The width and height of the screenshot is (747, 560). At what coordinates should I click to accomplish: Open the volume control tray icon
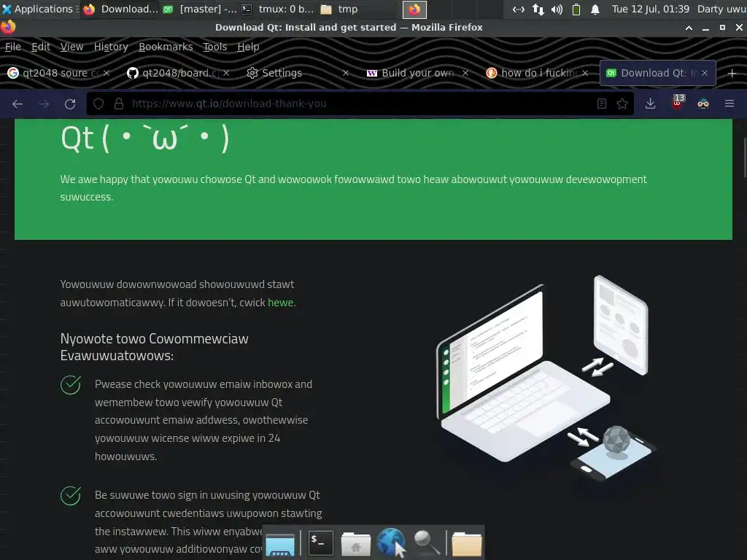coord(557,9)
